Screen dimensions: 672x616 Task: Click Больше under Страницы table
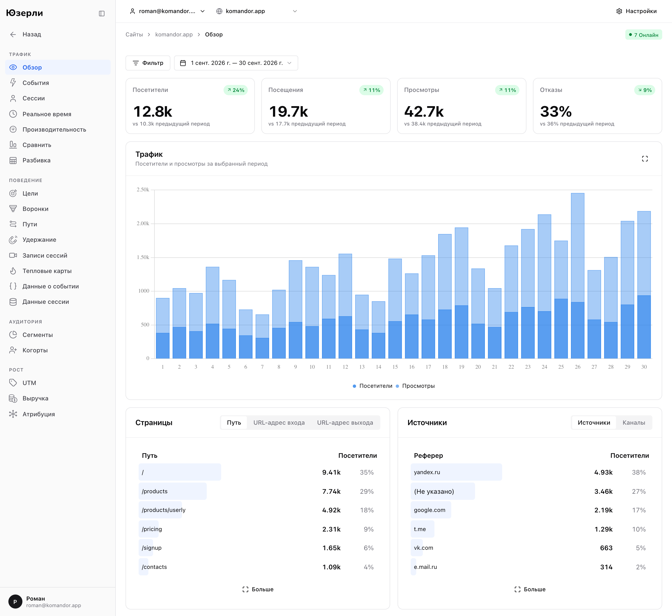coord(258,589)
